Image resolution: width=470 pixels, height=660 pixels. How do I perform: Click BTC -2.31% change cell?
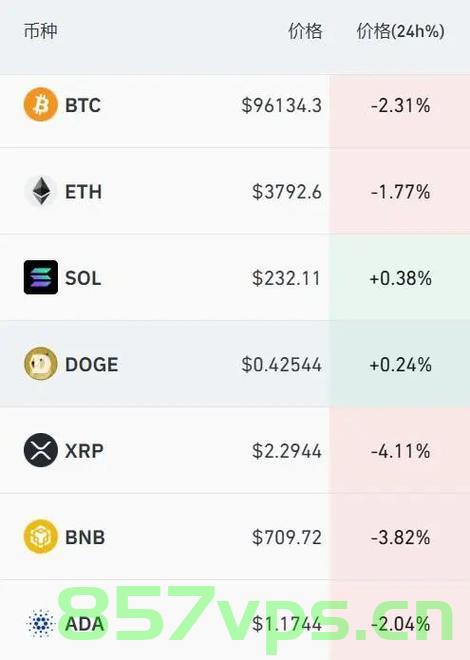click(x=400, y=105)
